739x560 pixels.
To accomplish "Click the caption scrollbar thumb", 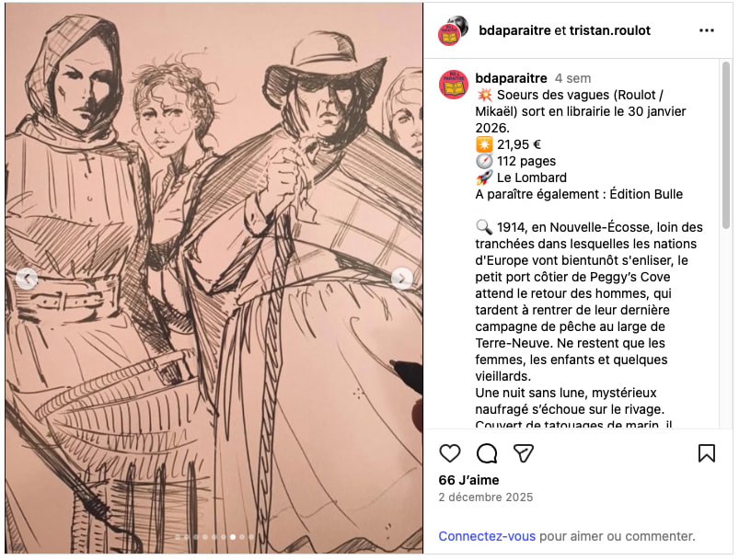I will (x=727, y=147).
